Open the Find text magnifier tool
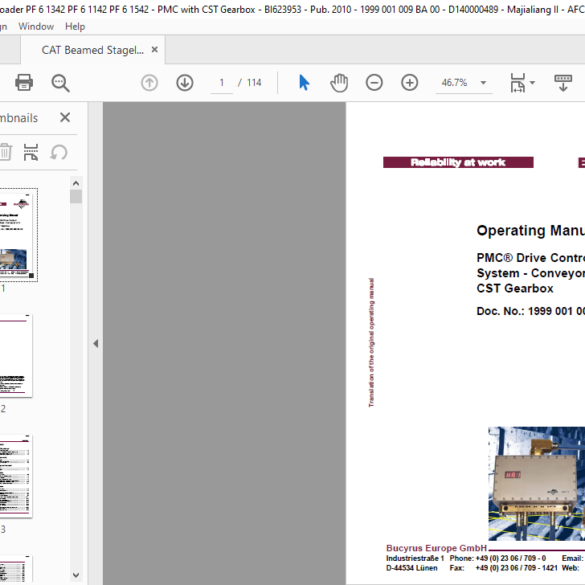Screen dimensions: 585x585 [60, 82]
